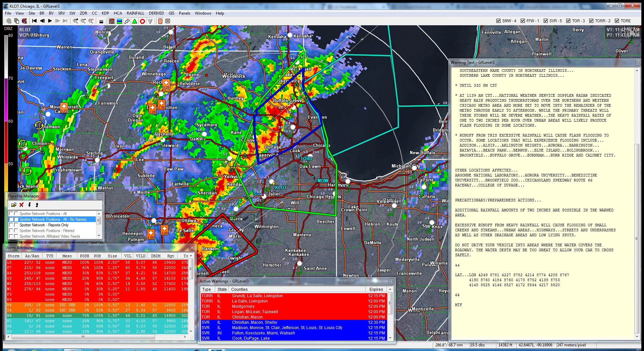Open placefile folder icon in Placefile Manager

point(14,205)
